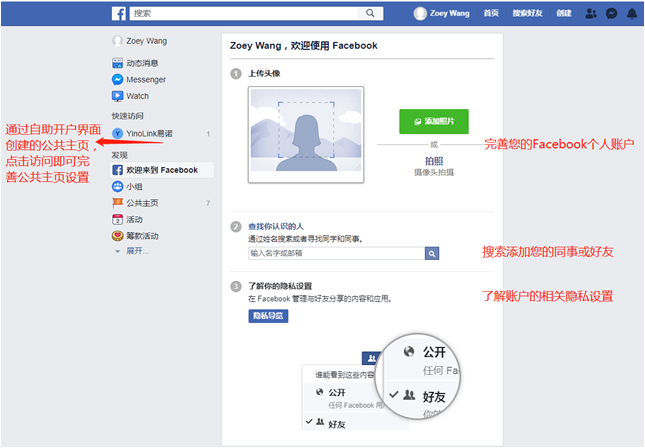Image resolution: width=645 pixels, height=448 pixels.
Task: Open 搜索好友 in the top bar
Action: tap(527, 14)
